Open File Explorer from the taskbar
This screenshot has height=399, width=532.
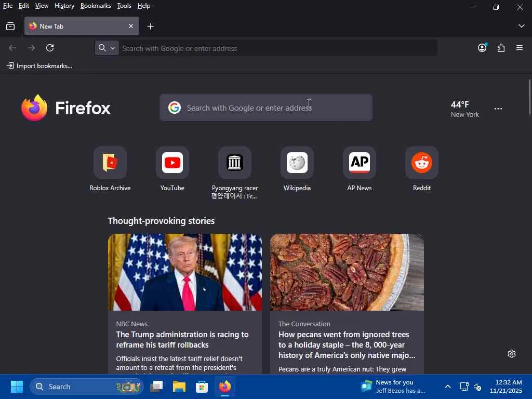(179, 387)
